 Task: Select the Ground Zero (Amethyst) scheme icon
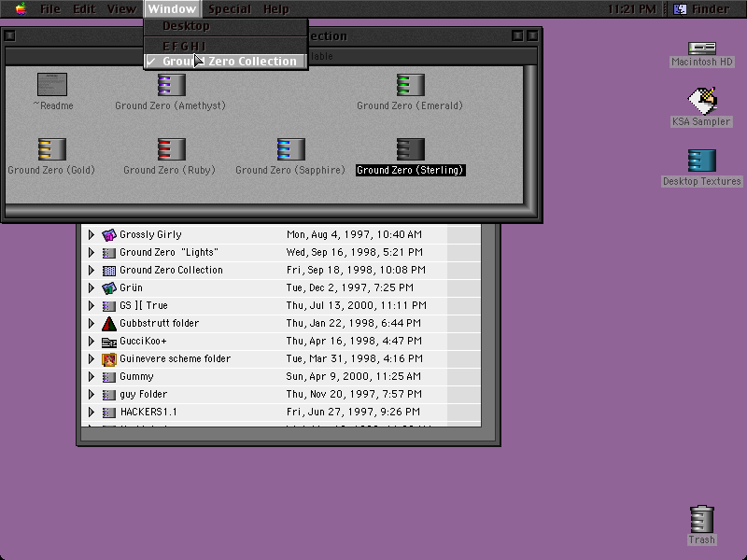pos(171,85)
